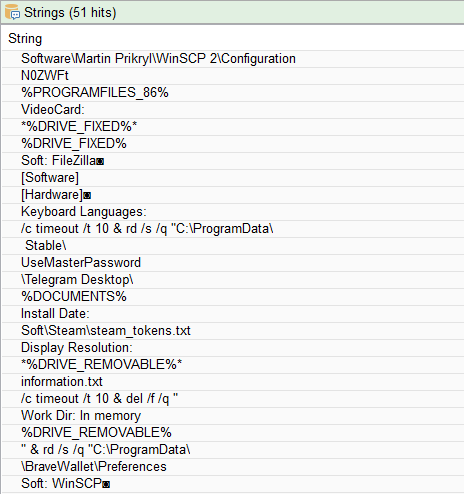Select the Soft: WinSCP string row
The width and height of the screenshot is (464, 494).
[233, 484]
